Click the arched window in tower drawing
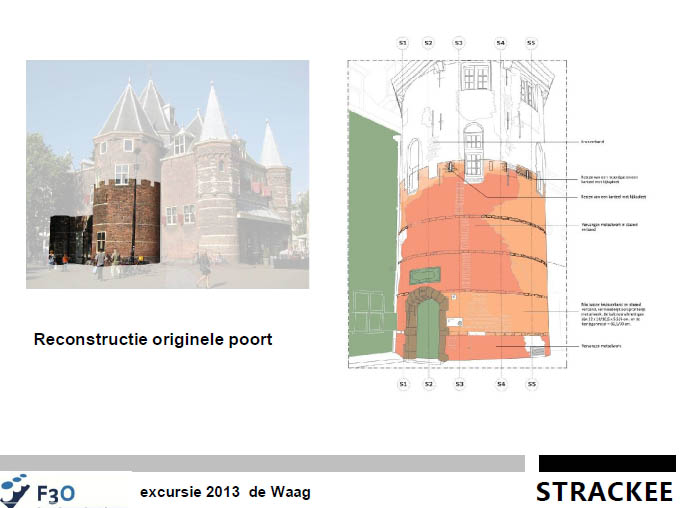This screenshot has width=680, height=508. click(474, 141)
